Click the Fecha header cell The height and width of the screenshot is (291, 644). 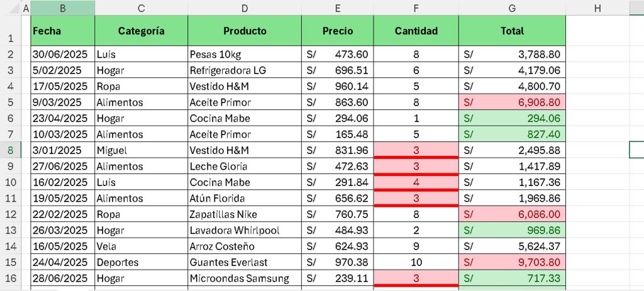pos(62,31)
